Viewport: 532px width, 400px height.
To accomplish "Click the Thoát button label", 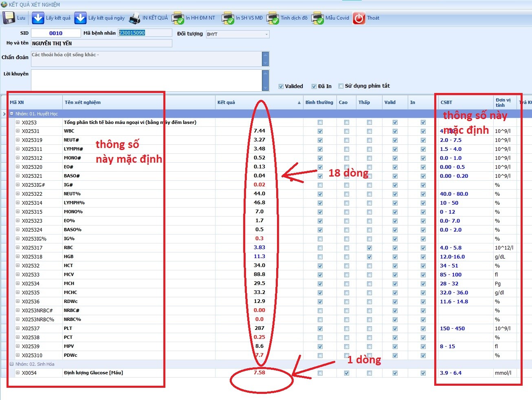I will tap(373, 18).
